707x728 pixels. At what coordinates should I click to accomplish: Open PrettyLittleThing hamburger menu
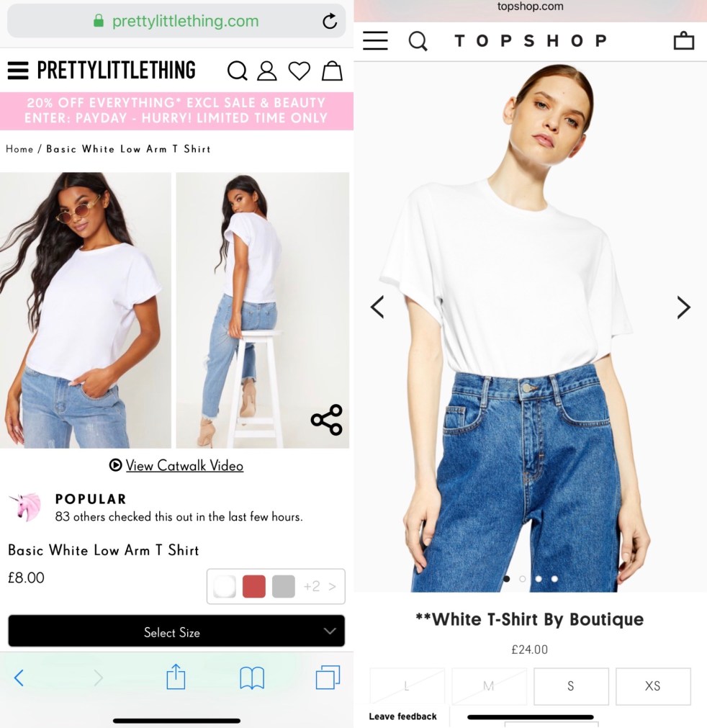click(x=18, y=71)
